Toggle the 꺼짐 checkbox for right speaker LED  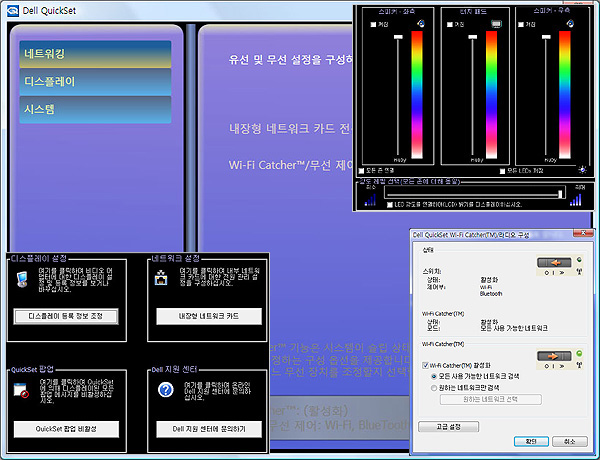(x=521, y=24)
